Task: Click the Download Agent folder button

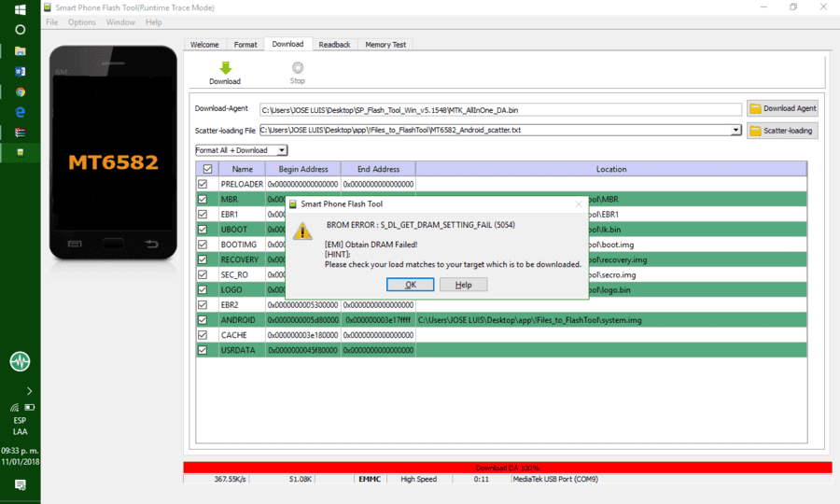Action: [783, 108]
